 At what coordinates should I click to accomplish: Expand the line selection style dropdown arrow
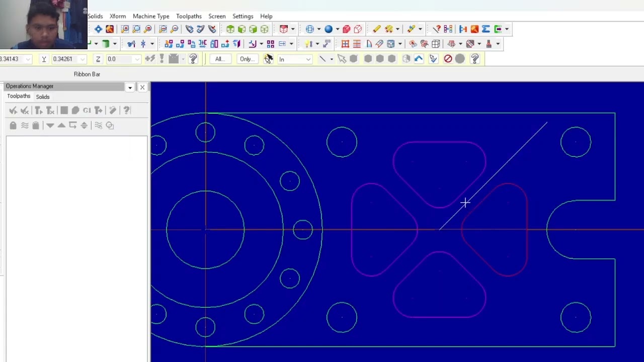331,59
